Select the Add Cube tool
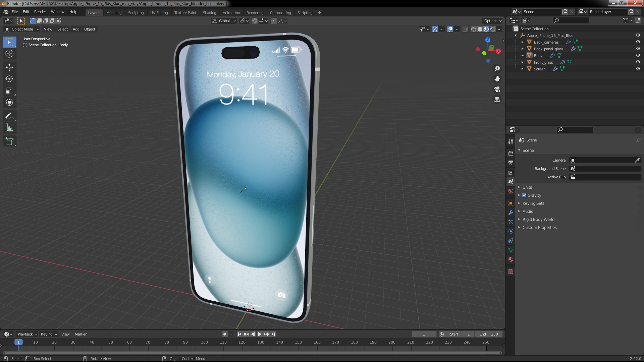Image resolution: width=644 pixels, height=362 pixels. tap(9, 141)
